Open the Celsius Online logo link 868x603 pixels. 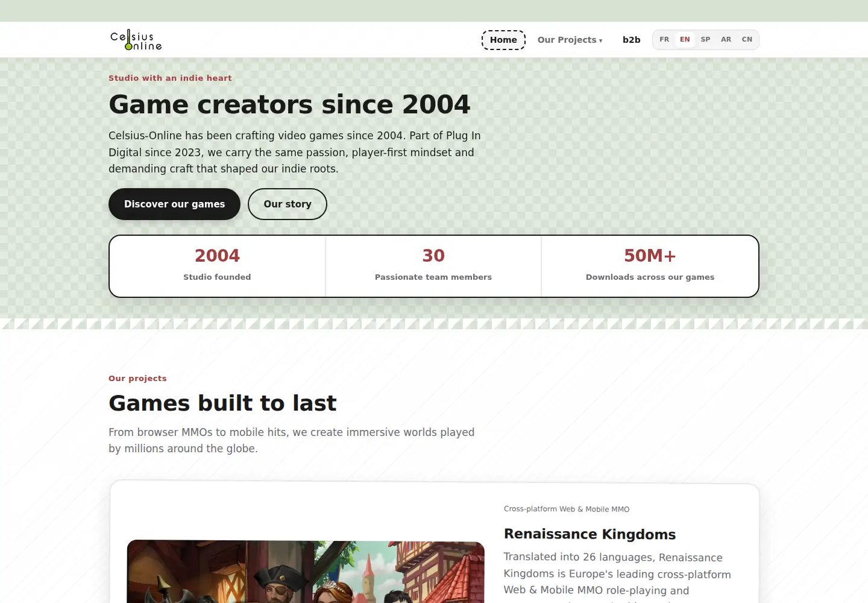coord(136,40)
